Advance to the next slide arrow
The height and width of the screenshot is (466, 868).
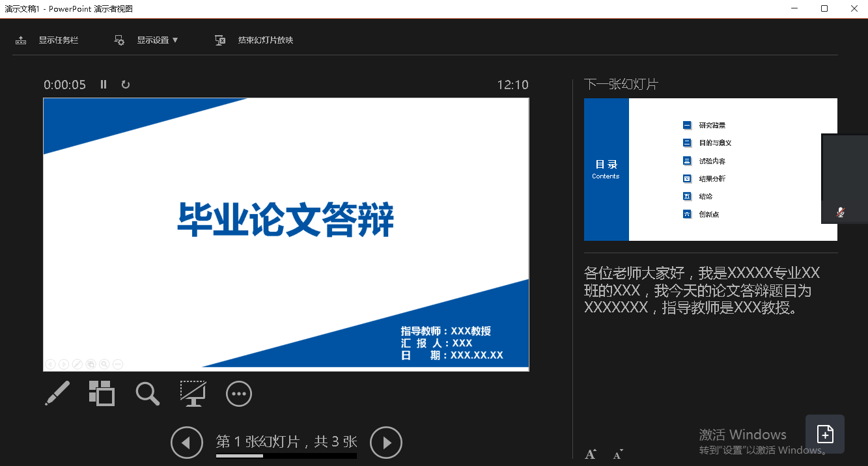[x=385, y=443]
